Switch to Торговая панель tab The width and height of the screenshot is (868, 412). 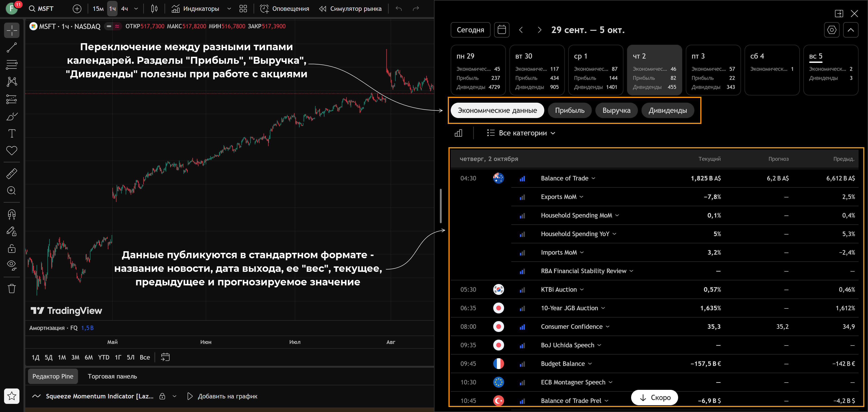tap(112, 376)
